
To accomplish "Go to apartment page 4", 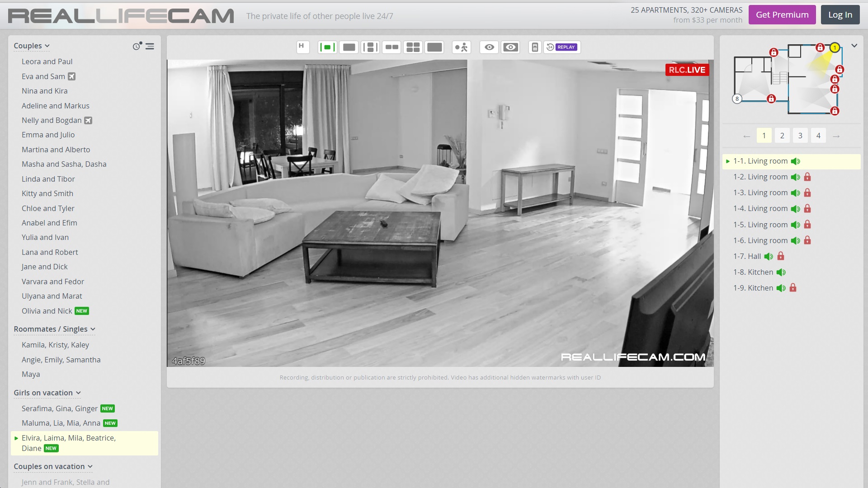I will point(818,136).
